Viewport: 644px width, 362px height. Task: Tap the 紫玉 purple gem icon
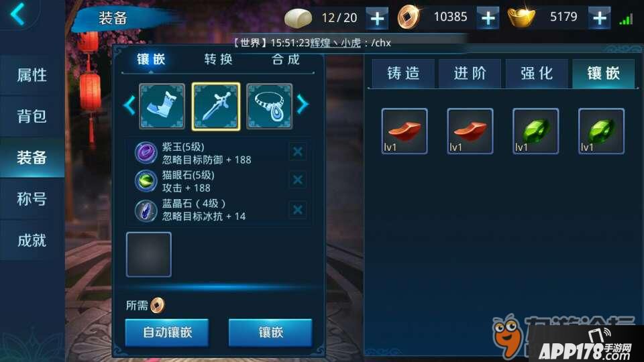tap(146, 153)
